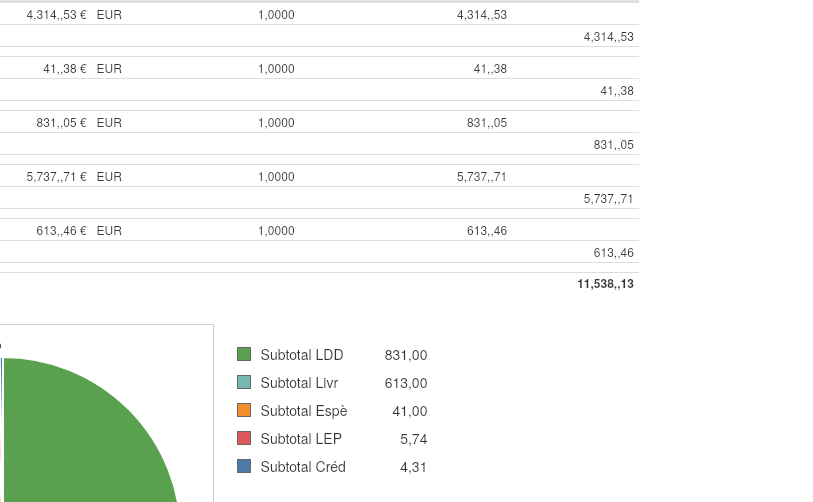The width and height of the screenshot is (813, 502).
Task: Click converted value 831,,05 beside rate 1,0000
Action: click(x=487, y=122)
